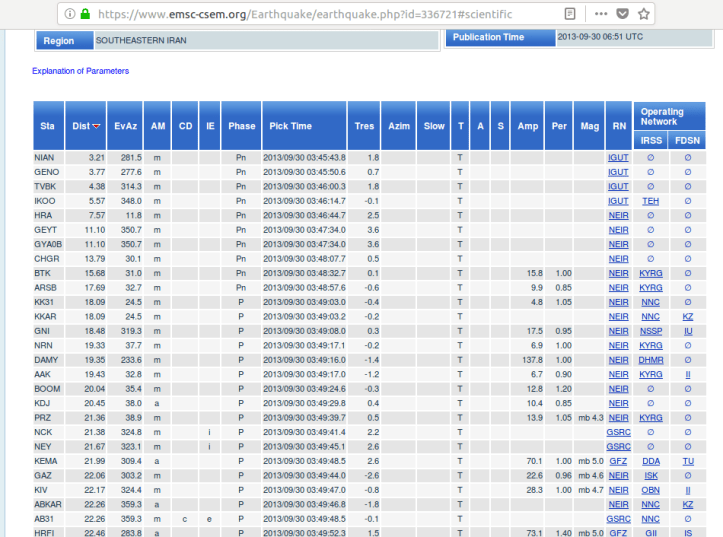Open IGUT link in the NIAN row
The width and height of the screenshot is (723, 537).
pyautogui.click(x=618, y=158)
